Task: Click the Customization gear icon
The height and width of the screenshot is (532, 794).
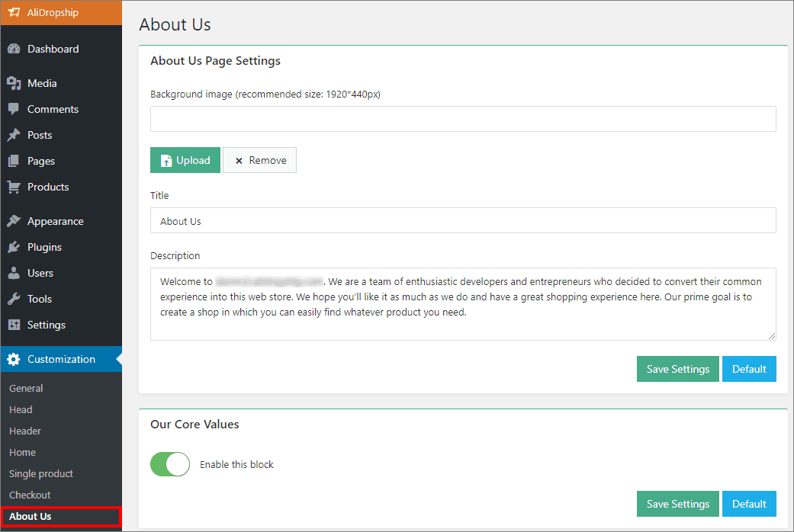Action: pos(14,360)
